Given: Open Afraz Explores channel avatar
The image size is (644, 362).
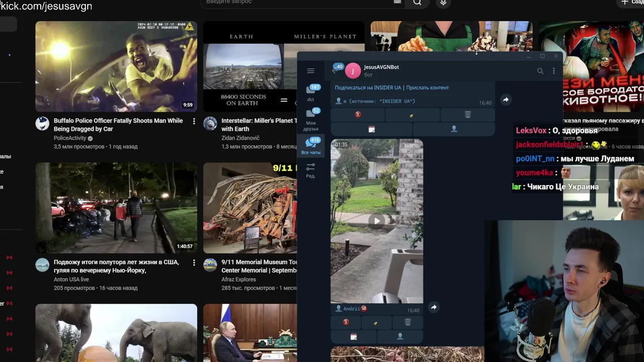Looking at the screenshot, I should tap(210, 265).
